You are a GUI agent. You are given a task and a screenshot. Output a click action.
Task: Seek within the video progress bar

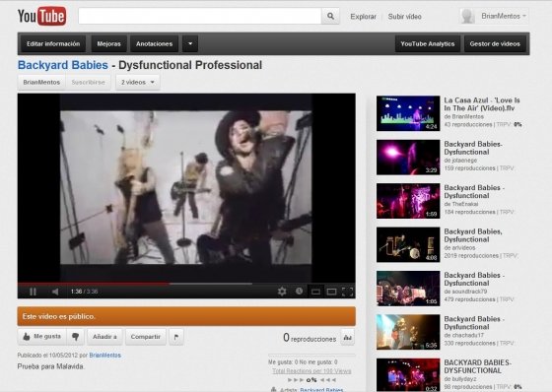coord(186,284)
